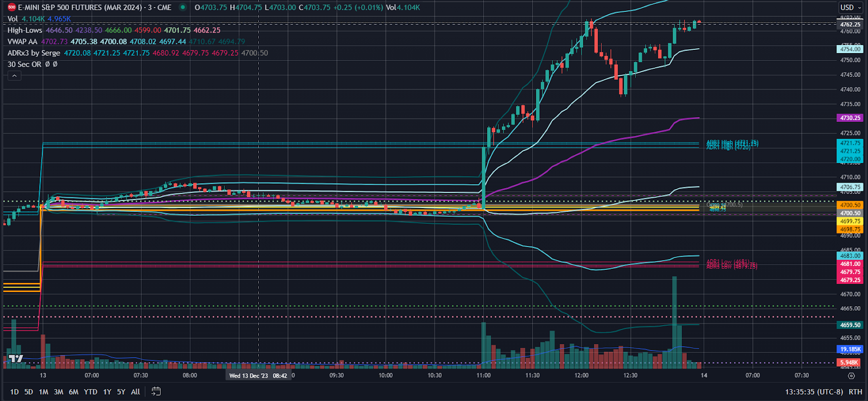
Task: Click the 4683.00 price axis label
Action: [850, 256]
